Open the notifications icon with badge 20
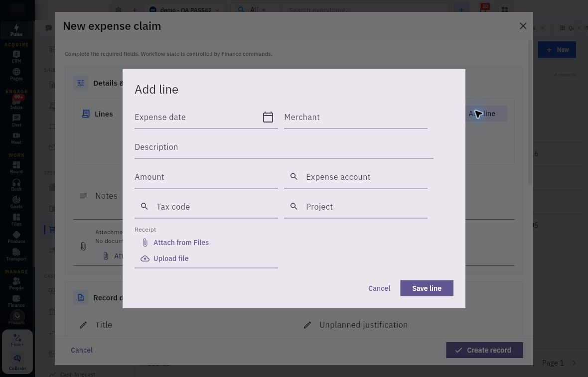Screen dimensions: 588x377 (x=483, y=9)
